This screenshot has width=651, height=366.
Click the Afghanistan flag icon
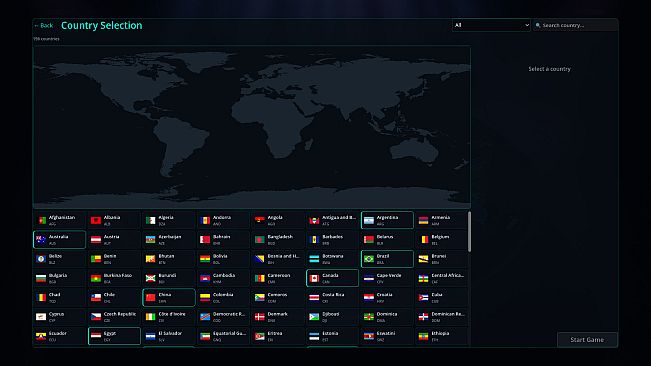tap(42, 220)
